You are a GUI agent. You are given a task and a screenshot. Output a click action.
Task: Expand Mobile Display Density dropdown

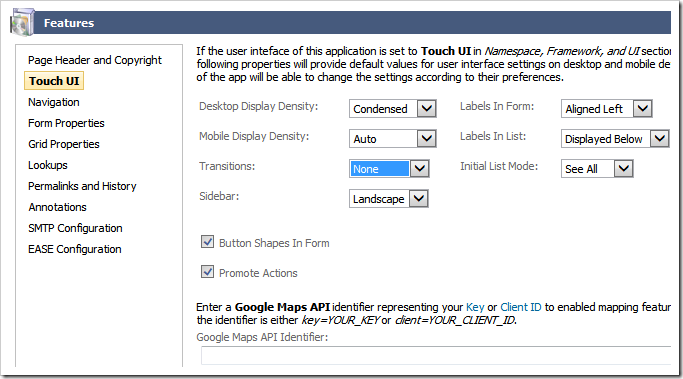[392, 139]
